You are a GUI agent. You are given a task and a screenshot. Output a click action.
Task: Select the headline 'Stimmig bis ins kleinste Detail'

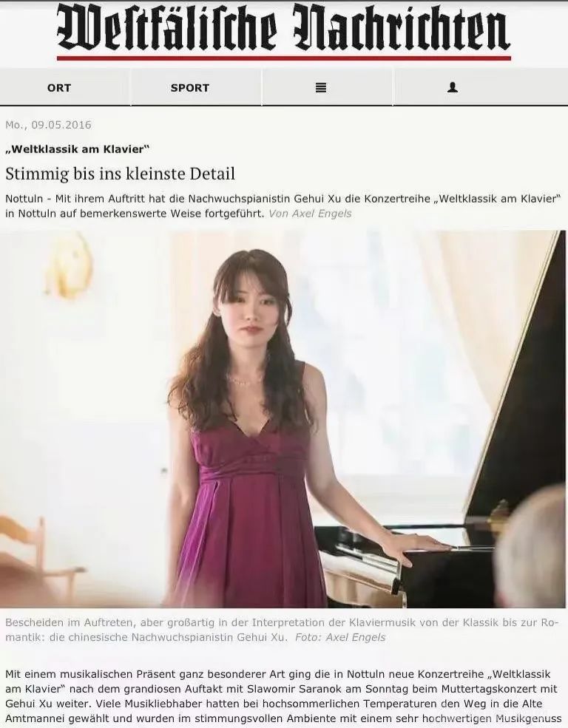(x=121, y=174)
